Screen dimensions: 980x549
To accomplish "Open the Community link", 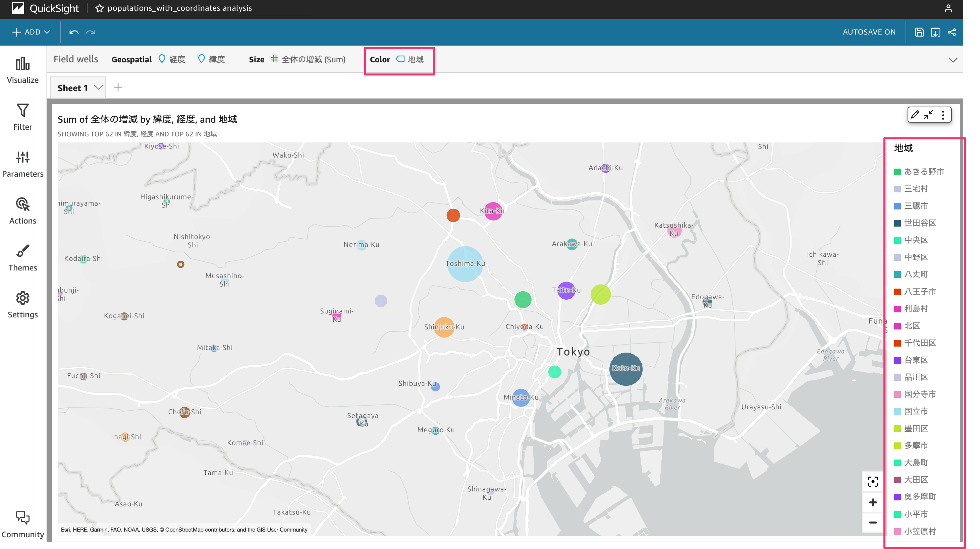I will (23, 525).
